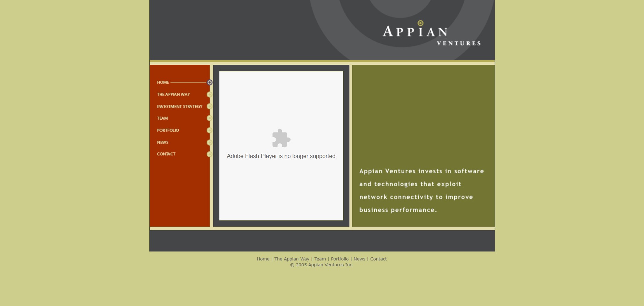Click the circle bullet beside Contact

pyautogui.click(x=209, y=154)
